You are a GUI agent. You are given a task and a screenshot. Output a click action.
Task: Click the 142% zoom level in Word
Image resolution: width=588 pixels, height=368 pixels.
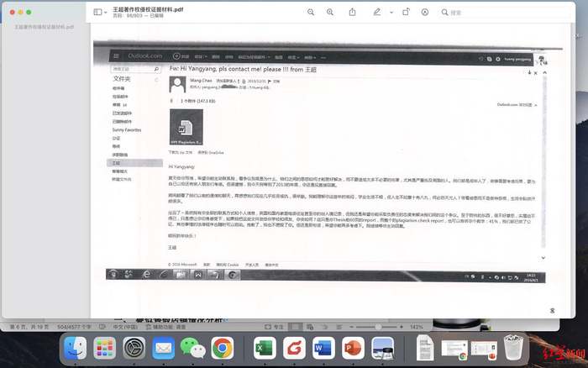pos(417,327)
